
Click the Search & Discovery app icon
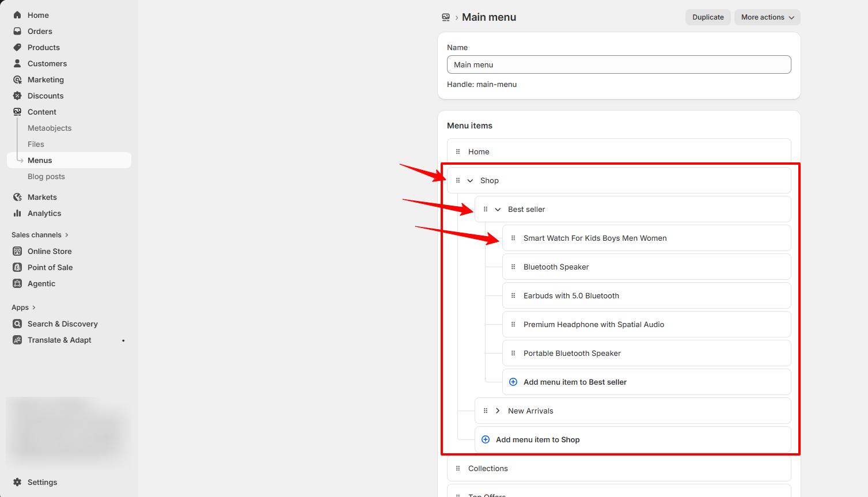(x=17, y=324)
